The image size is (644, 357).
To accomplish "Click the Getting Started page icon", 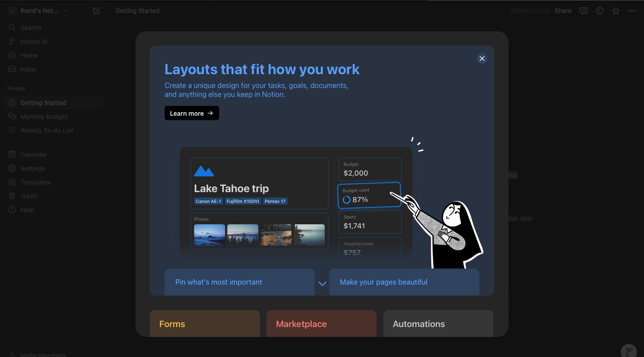I will tap(12, 103).
